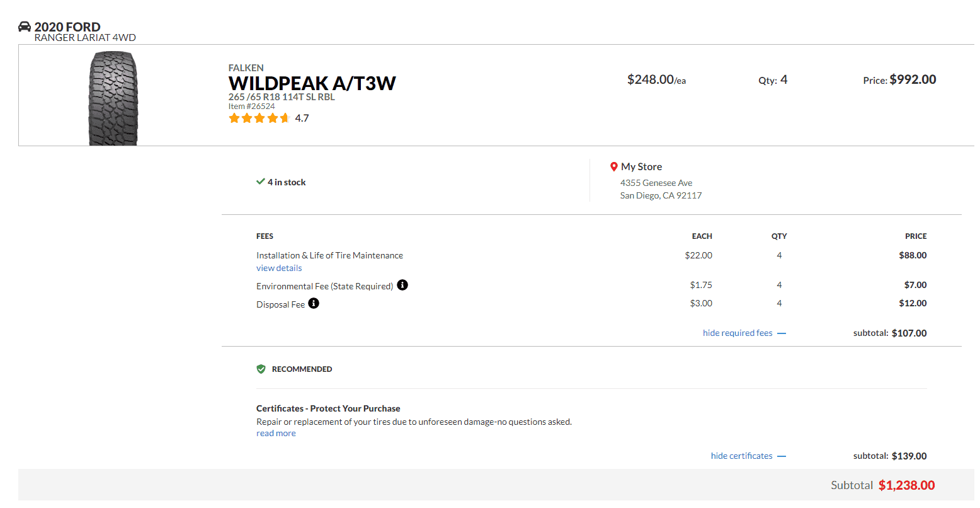Collapse section with hide certificates

(748, 456)
